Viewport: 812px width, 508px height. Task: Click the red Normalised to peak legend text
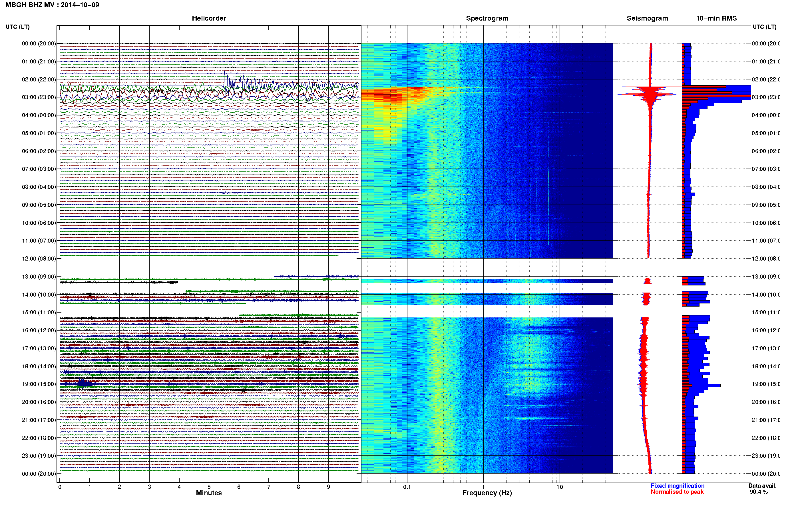(x=677, y=492)
